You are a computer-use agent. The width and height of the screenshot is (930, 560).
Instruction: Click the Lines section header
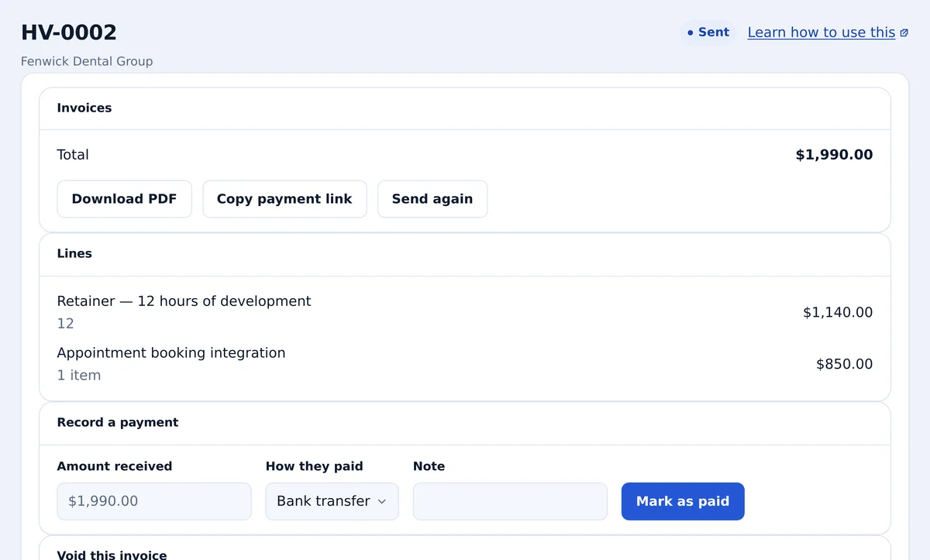(x=74, y=254)
